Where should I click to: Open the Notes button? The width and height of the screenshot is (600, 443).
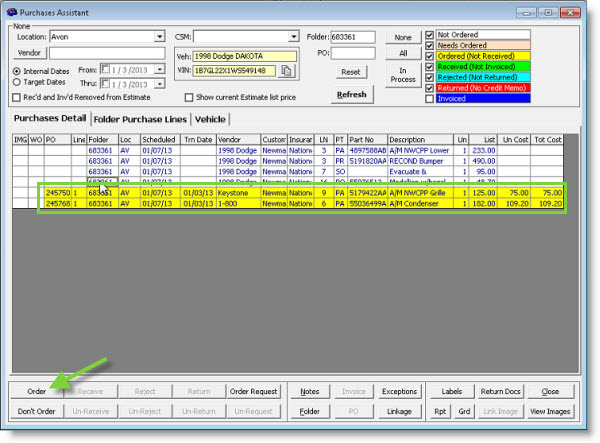point(310,391)
